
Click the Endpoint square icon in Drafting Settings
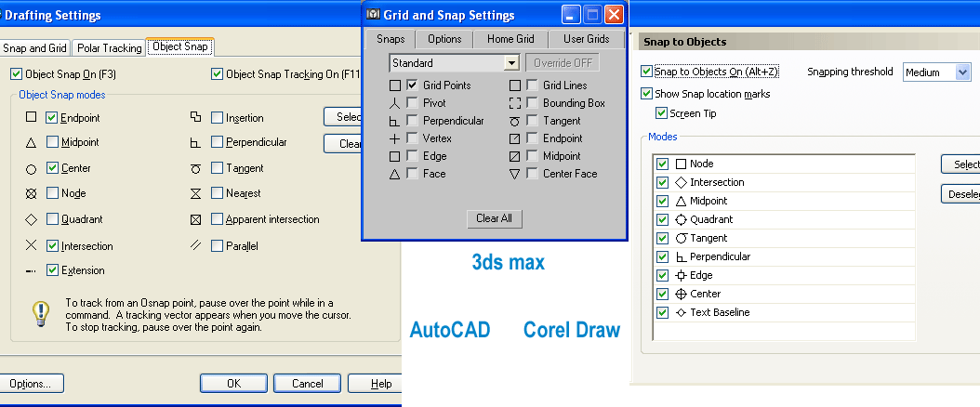pyautogui.click(x=32, y=117)
